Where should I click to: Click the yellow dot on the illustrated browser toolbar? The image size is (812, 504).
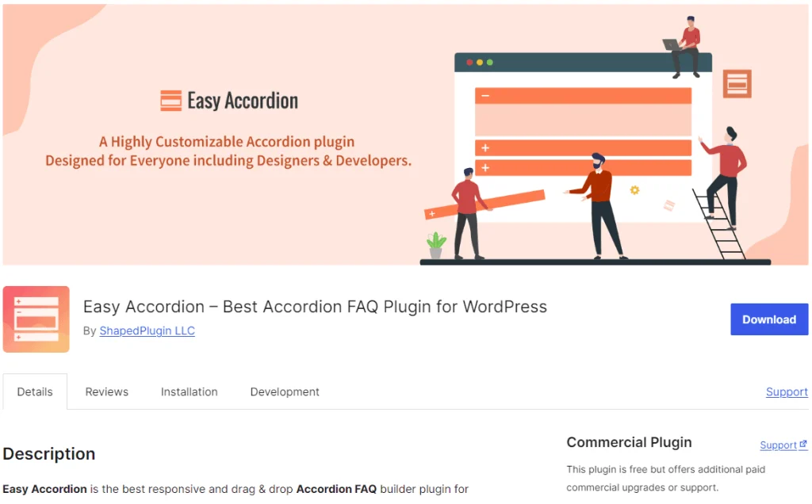coord(480,60)
